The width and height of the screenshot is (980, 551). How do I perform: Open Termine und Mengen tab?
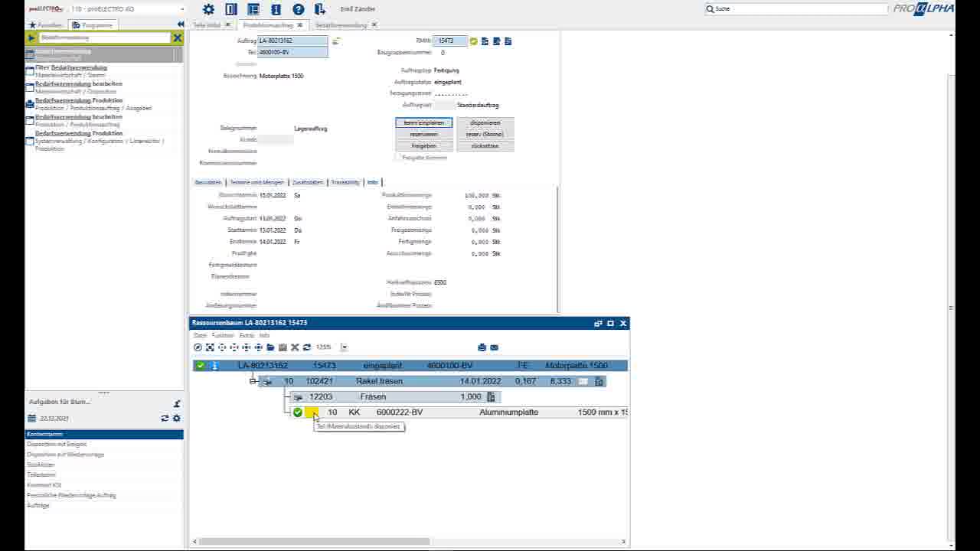257,182
